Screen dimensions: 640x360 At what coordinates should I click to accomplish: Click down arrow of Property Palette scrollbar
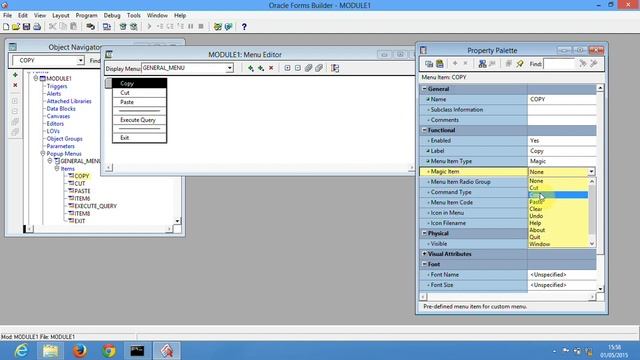(x=600, y=289)
